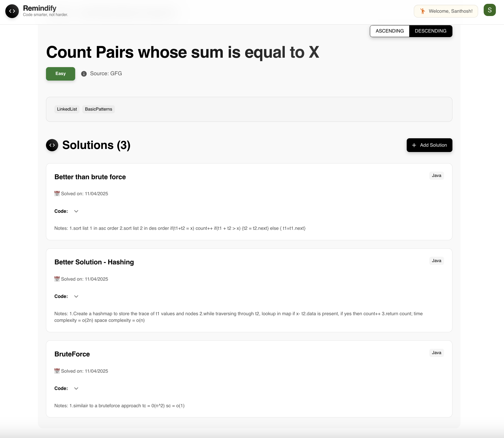Expand Code section of Better Solution - Hashing

tap(76, 296)
